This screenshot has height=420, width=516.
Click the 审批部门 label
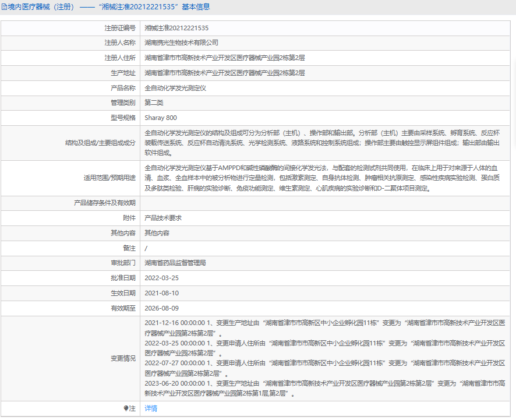[123, 263]
